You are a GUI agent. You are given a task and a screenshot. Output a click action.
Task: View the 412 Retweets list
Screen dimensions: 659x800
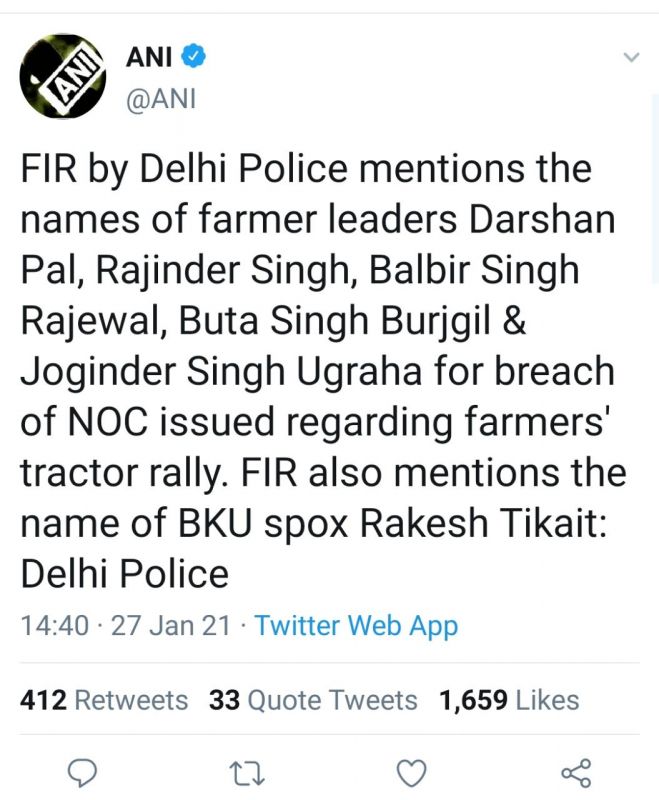104,700
